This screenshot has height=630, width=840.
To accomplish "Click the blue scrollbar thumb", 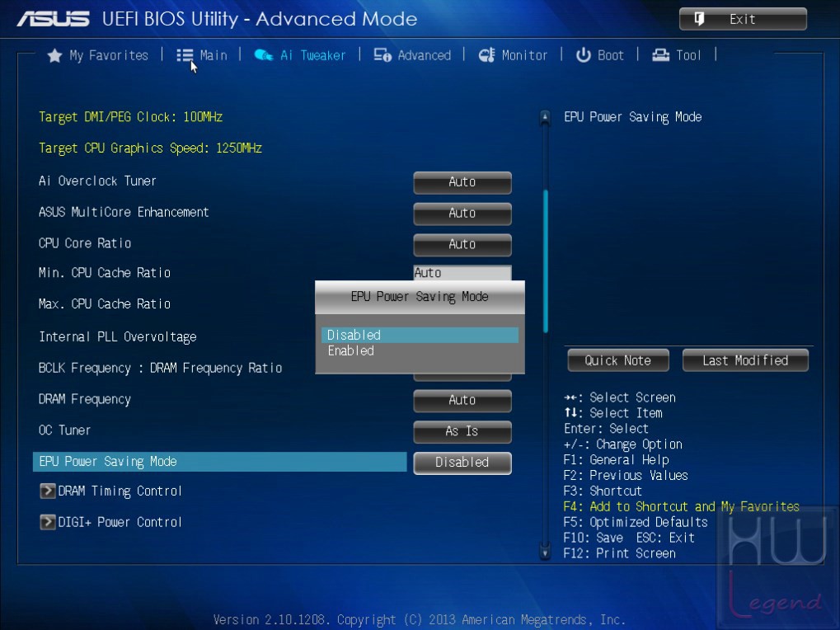I will click(546, 261).
